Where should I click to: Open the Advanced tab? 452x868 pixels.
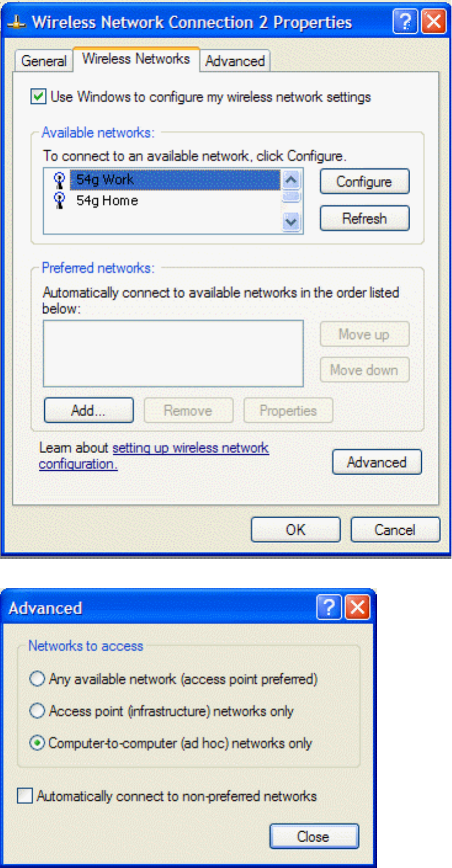pos(235,61)
